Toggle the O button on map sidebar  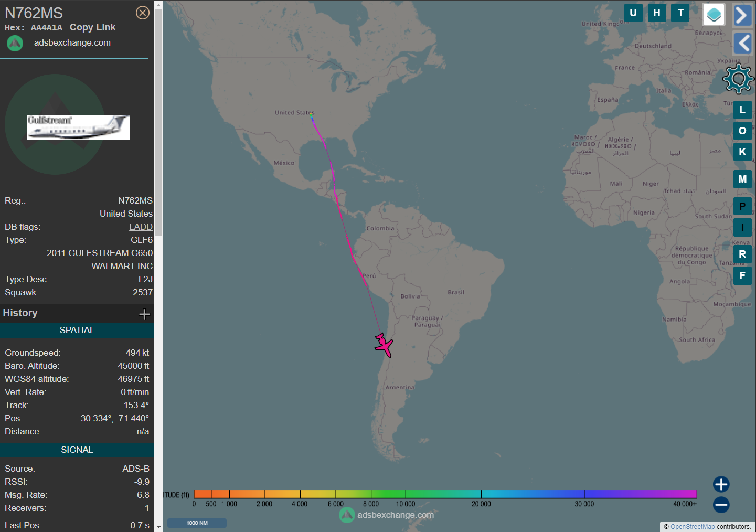pos(742,131)
